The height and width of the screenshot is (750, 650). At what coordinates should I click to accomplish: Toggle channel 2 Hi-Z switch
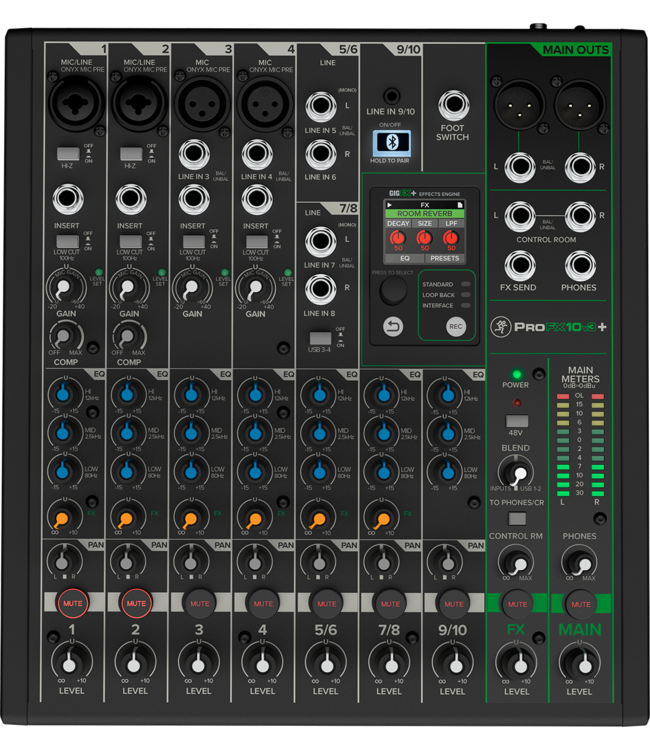pyautogui.click(x=131, y=154)
